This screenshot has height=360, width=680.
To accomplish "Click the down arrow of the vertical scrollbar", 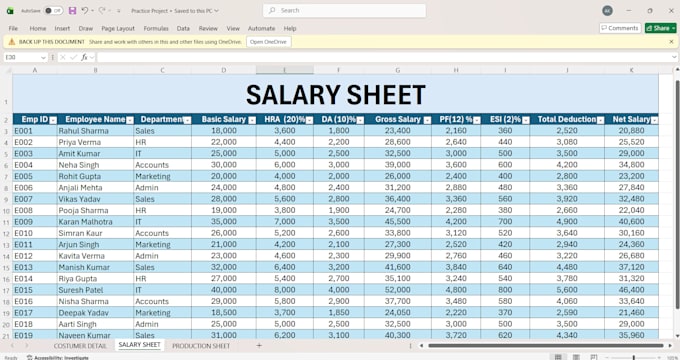I will pos(677,335).
